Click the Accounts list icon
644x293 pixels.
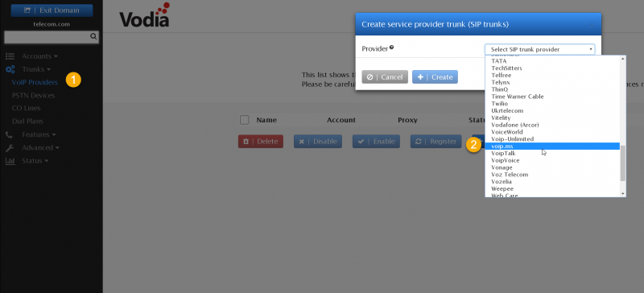click(x=10, y=56)
